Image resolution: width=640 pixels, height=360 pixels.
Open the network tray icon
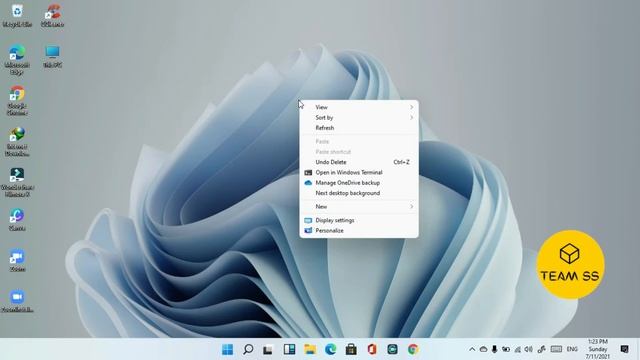tap(518, 349)
